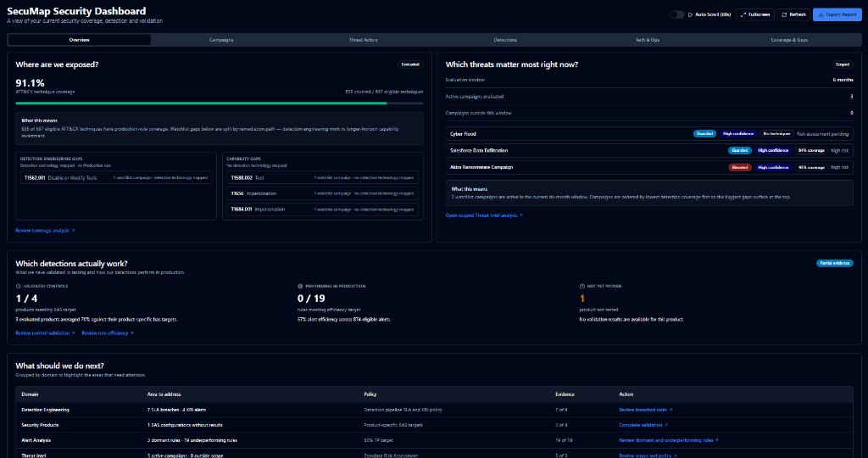
Task: Click Export Report button
Action: coord(837,14)
